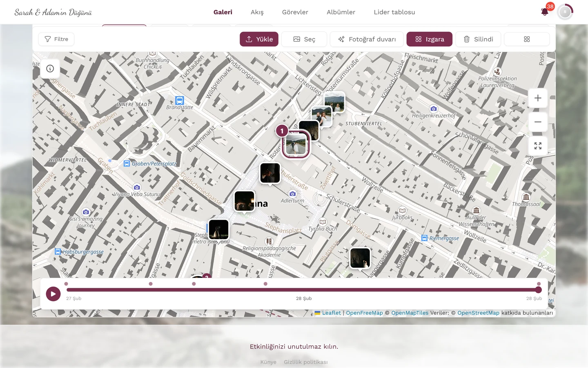Click the Yükle upload button
588x368 pixels.
coord(259,39)
